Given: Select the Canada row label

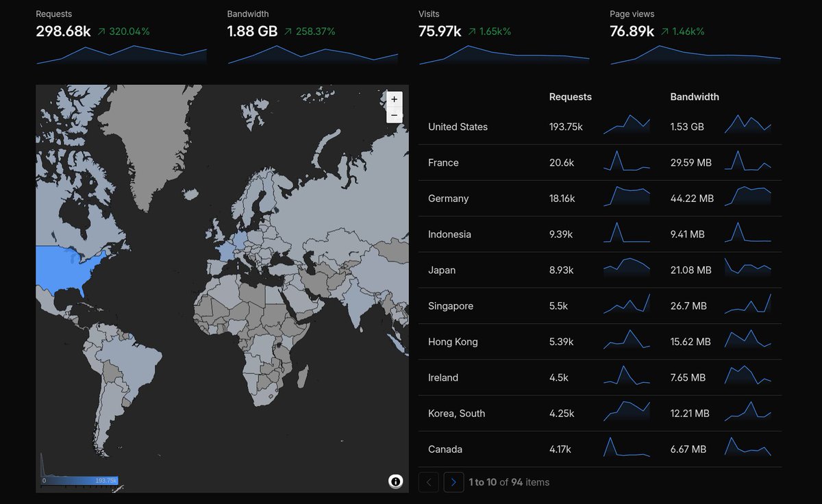Looking at the screenshot, I should tap(445, 449).
